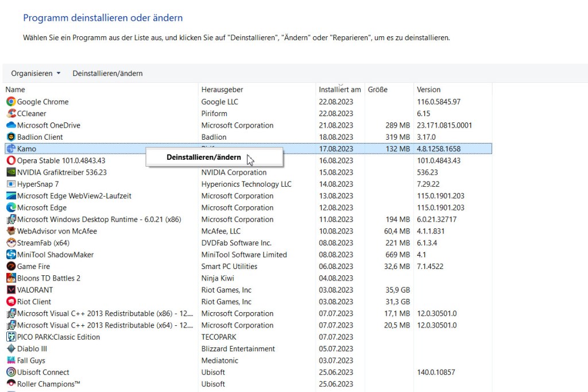Click the Windows Desktop Runtime icon
588x392 pixels.
coord(11,220)
